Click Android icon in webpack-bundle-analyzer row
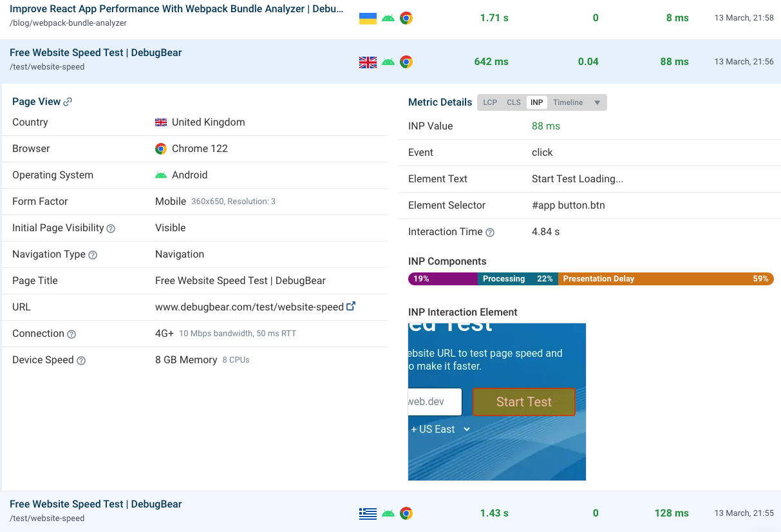This screenshot has height=532, width=781. pos(388,18)
